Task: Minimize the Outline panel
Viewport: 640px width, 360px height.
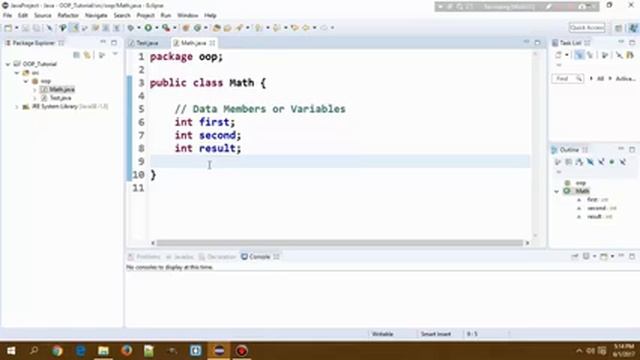Action: (x=621, y=149)
